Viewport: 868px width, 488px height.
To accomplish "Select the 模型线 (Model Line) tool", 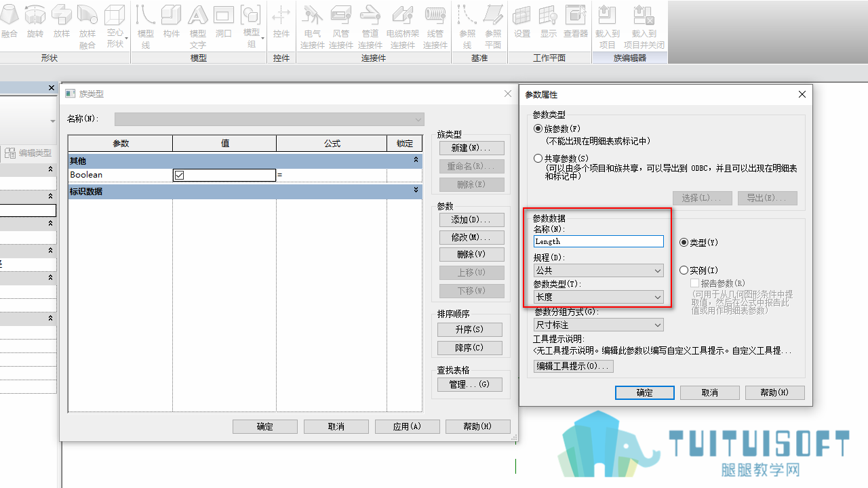I will pos(146,26).
